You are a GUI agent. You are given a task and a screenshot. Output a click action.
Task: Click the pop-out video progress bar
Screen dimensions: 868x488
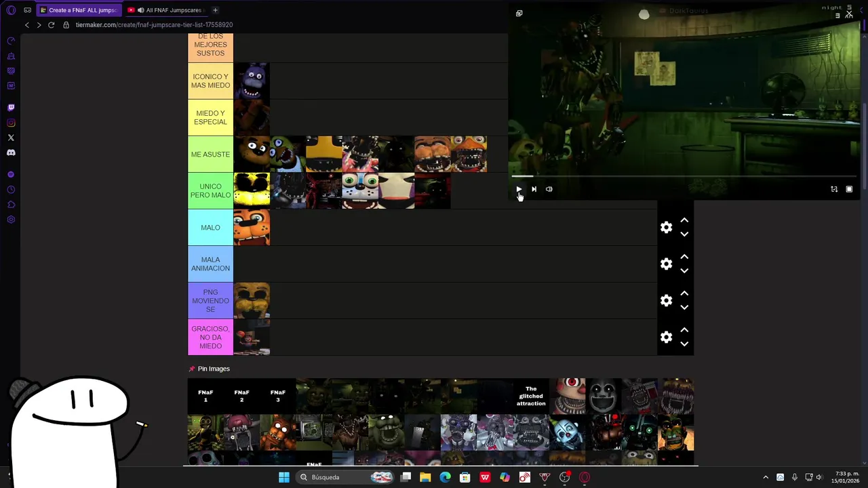click(x=685, y=176)
